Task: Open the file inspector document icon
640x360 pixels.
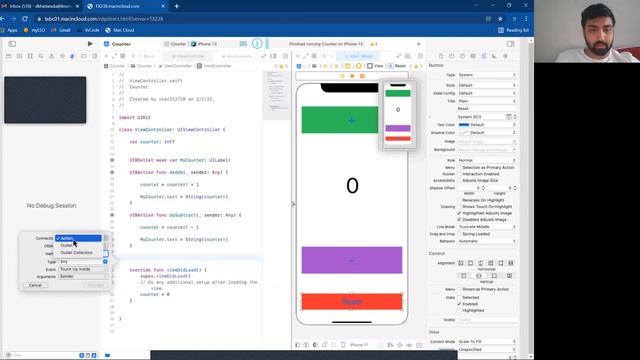Action: [441, 56]
